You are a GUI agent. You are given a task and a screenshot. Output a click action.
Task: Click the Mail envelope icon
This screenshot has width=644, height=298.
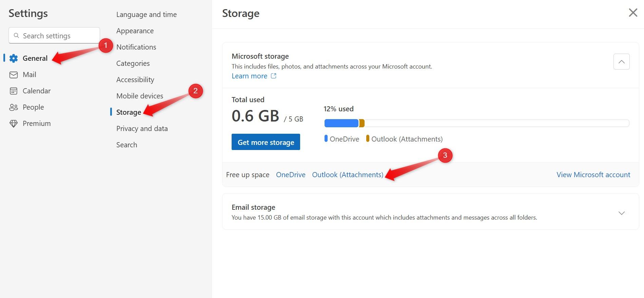tap(14, 75)
